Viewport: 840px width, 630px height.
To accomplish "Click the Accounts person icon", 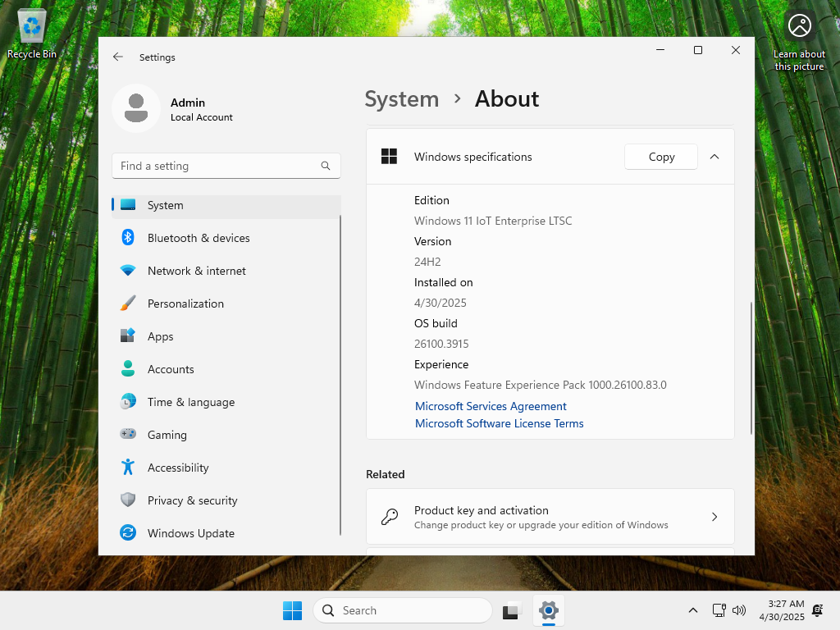I will (128, 368).
